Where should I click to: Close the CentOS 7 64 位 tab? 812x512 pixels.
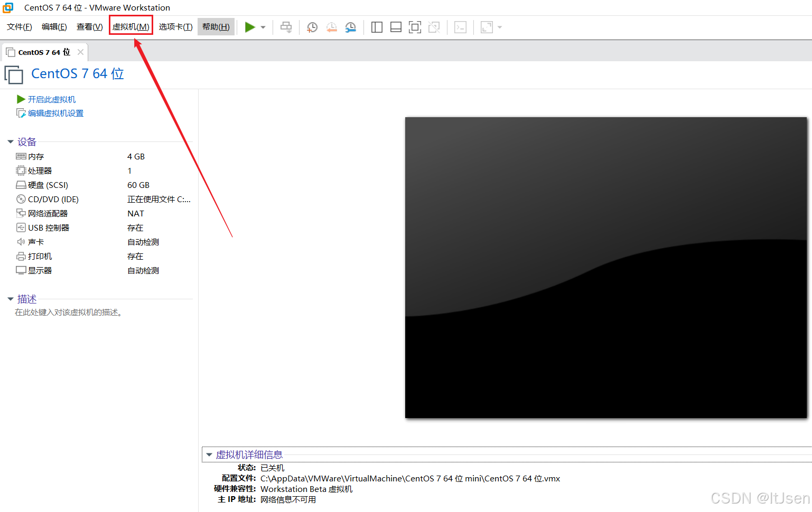coord(80,52)
